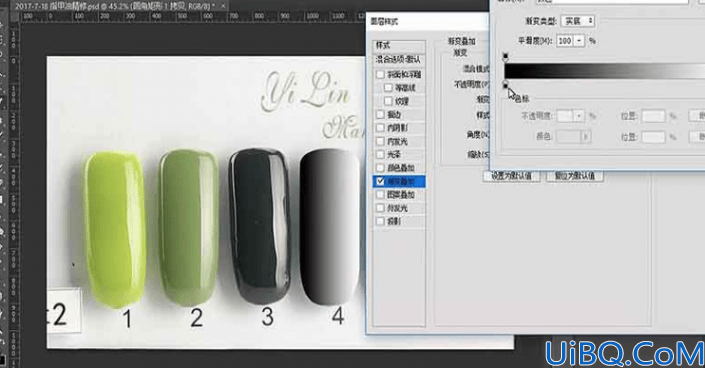Open the 渐变类型 (gradient type) dropdown

578,21
